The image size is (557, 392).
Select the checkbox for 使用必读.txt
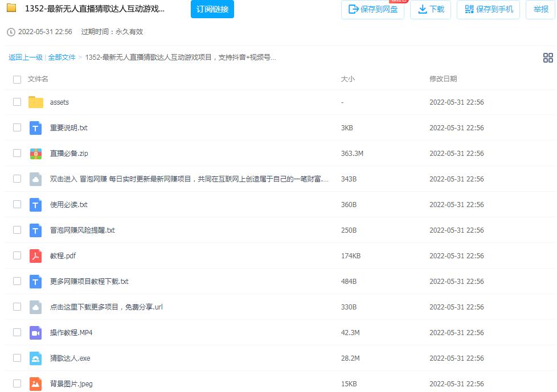(17, 205)
